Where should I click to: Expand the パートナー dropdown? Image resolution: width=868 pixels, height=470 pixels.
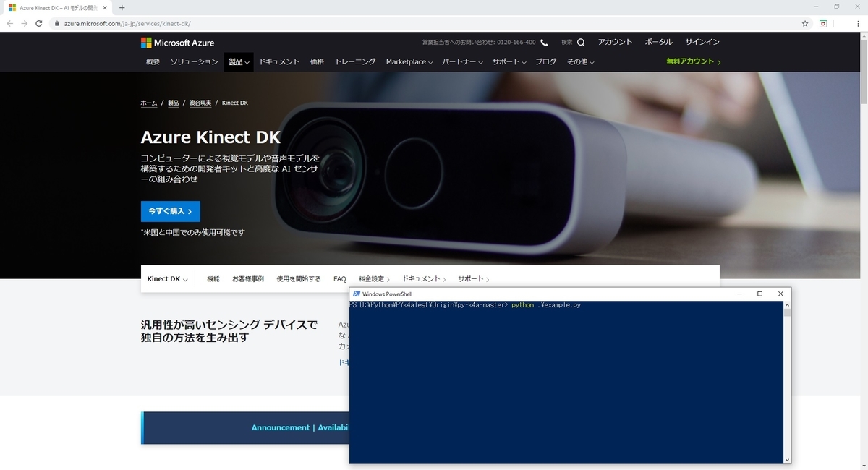pos(463,62)
